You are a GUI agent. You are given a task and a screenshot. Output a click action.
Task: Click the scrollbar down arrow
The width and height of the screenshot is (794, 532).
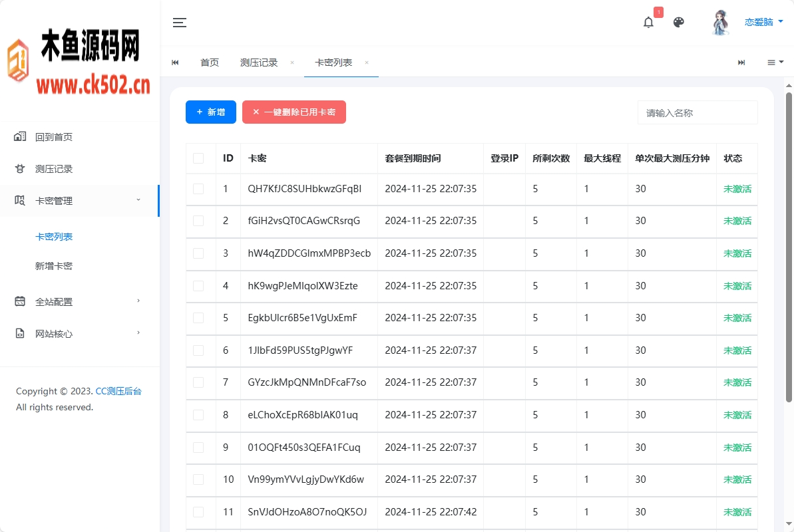point(789,524)
